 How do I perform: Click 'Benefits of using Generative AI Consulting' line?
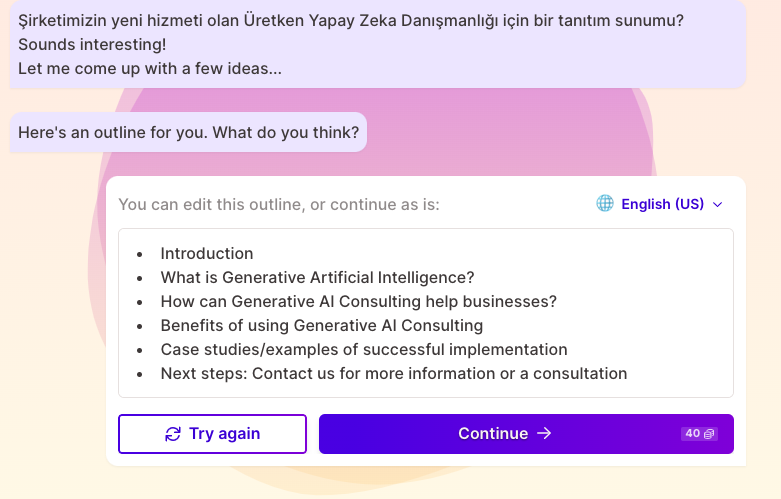click(x=322, y=325)
